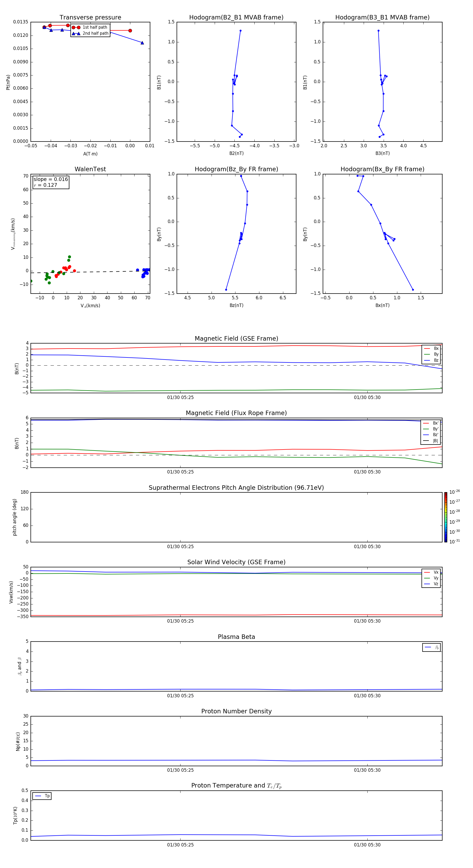Click the Bz legend entry in GSE magnetic field

point(431,360)
